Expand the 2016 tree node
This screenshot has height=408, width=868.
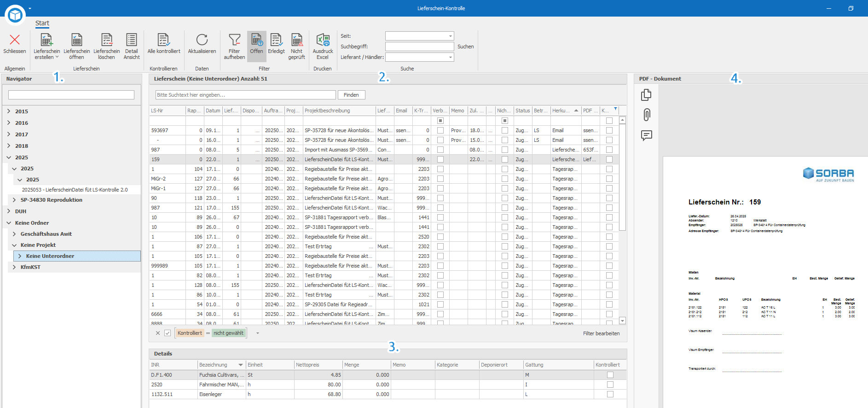click(9, 122)
